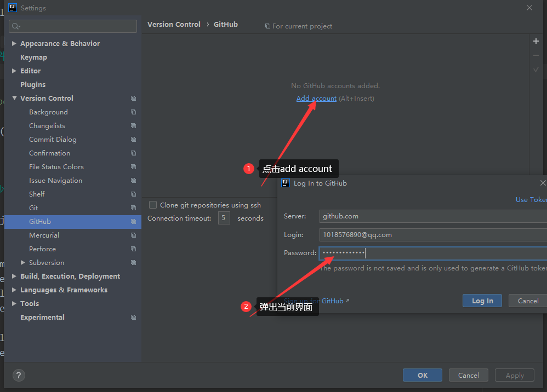
Task: Click project-scope icon beside Mercurial
Action: [133, 235]
